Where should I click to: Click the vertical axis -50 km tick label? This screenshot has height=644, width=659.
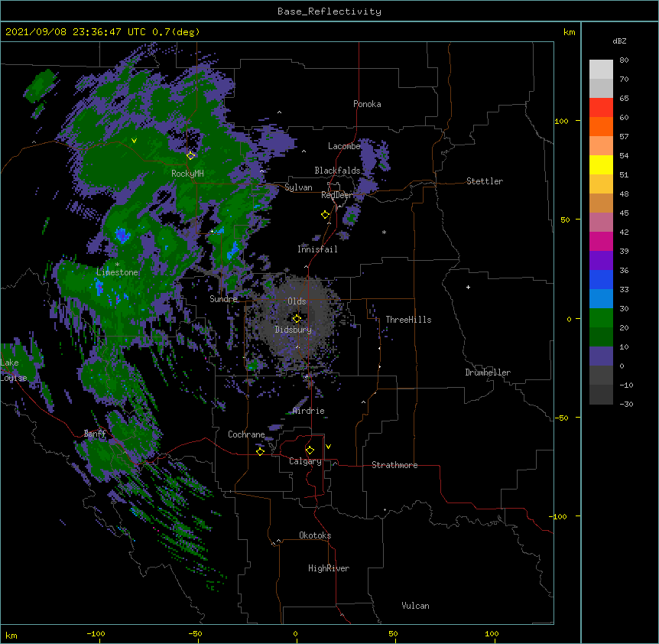click(x=561, y=418)
